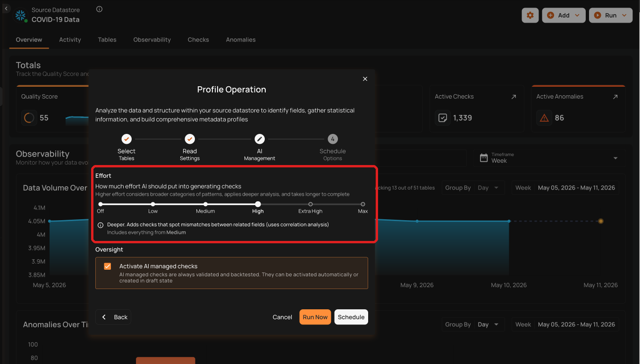Open the Anomalies tab
This screenshot has width=640, height=364.
pyautogui.click(x=241, y=40)
